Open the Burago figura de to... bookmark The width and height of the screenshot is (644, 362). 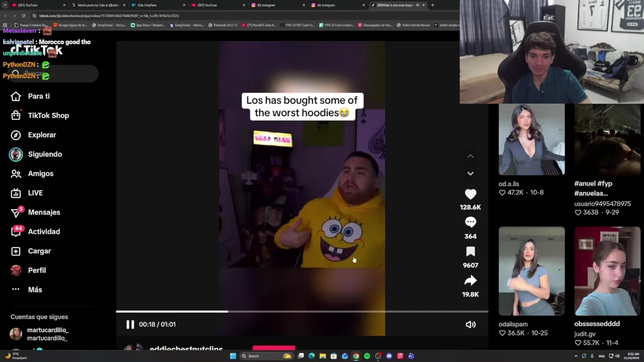70,25
